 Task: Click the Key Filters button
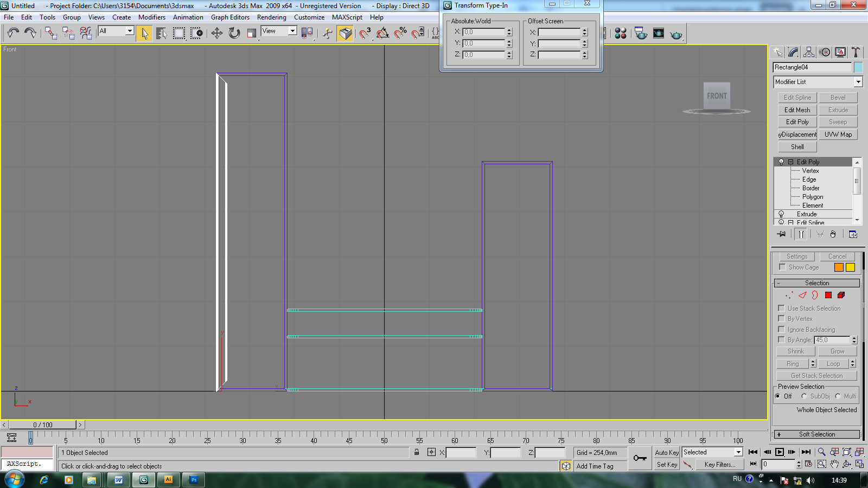point(720,465)
